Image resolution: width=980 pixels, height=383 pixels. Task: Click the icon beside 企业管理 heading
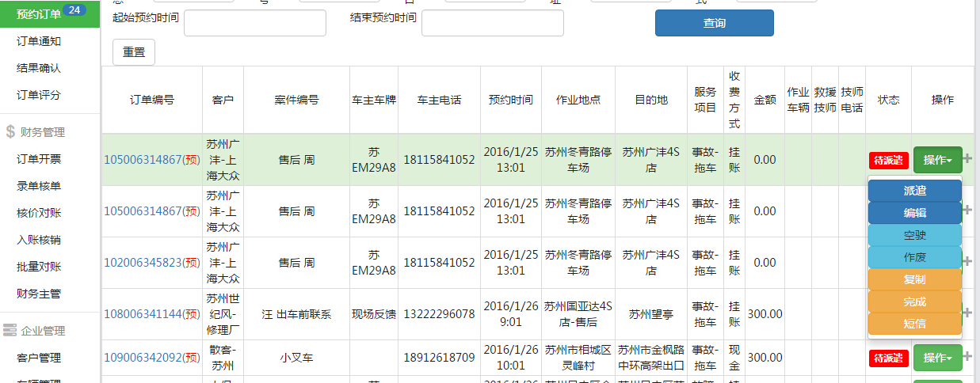(10, 331)
